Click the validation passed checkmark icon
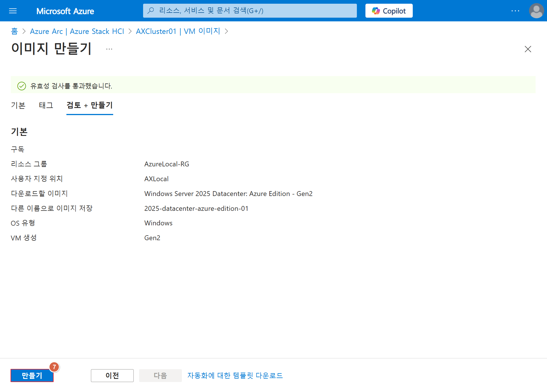 tap(22, 86)
